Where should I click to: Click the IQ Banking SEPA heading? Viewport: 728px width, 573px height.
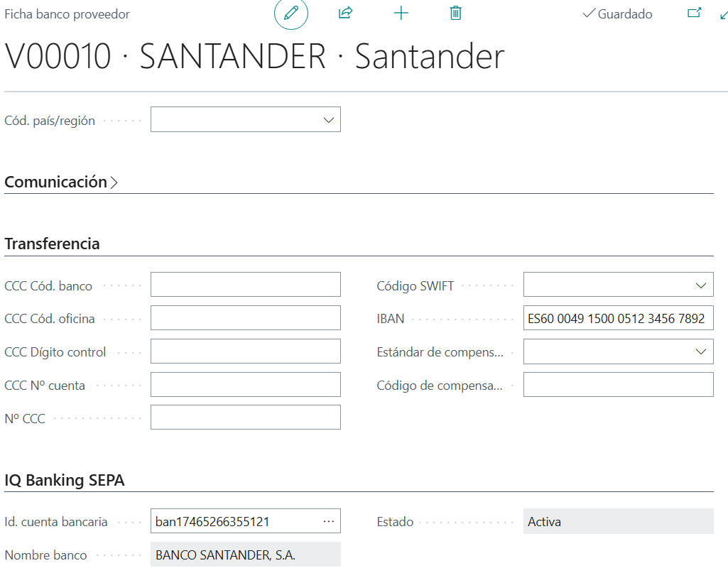tap(65, 479)
